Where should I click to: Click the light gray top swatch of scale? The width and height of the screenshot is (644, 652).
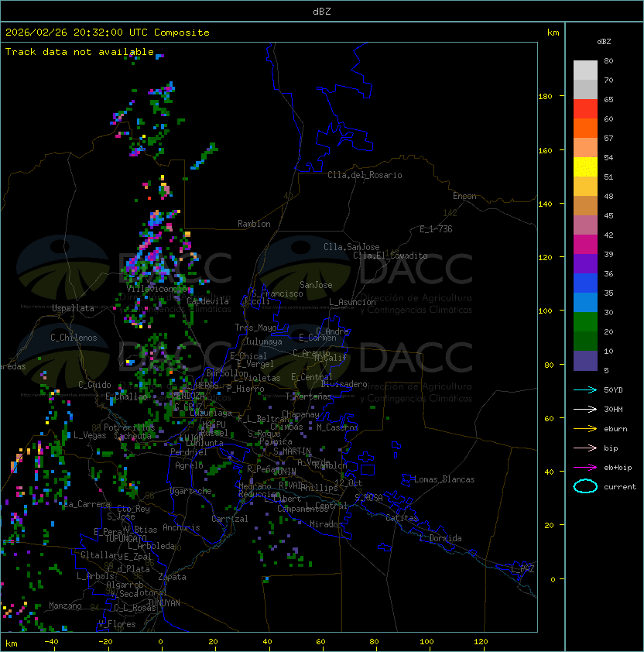click(585, 70)
